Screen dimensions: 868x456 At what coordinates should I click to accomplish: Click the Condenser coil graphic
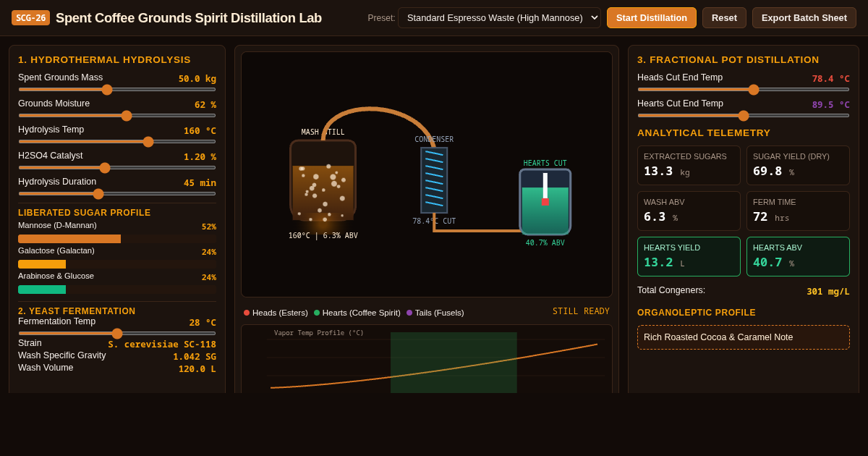(434, 180)
